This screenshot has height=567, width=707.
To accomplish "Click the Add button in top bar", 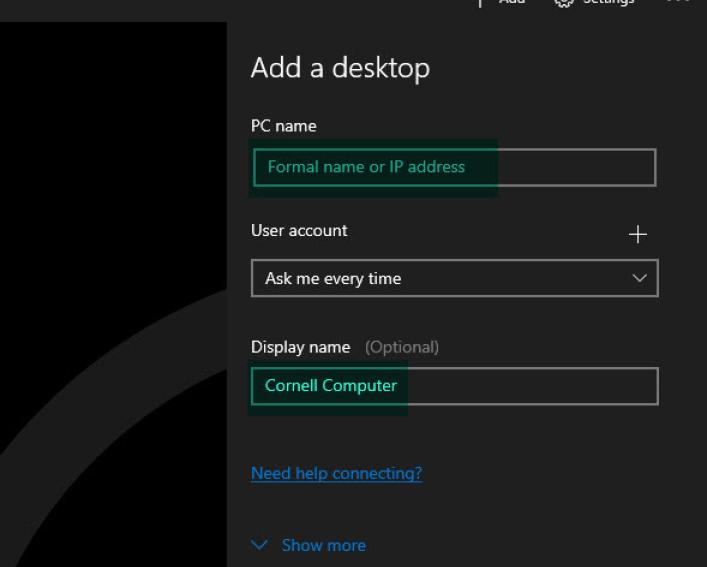I will [500, 2].
